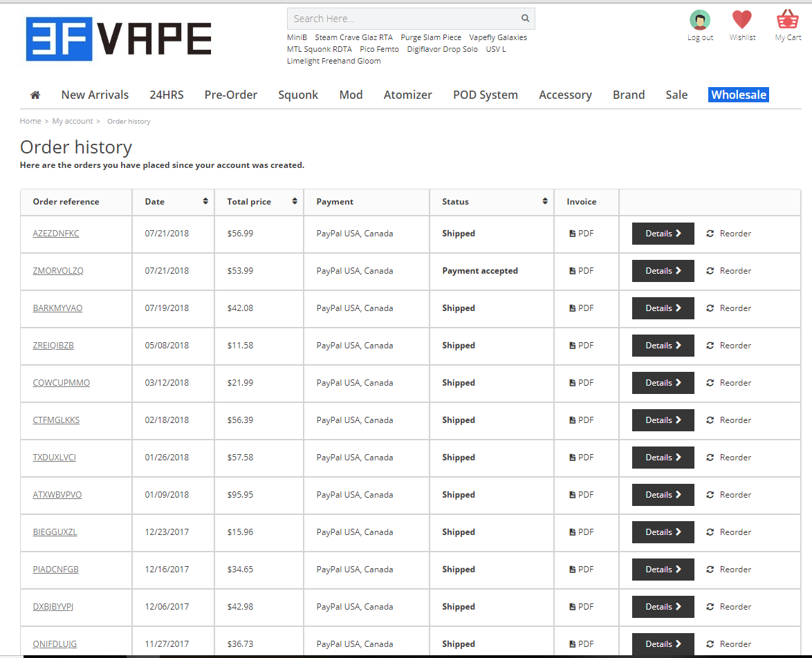Sort orders by Date column

205,202
